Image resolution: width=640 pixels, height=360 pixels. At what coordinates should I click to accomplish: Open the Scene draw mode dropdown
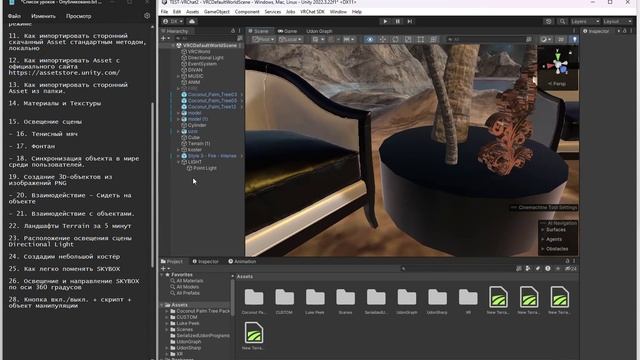(x=546, y=39)
